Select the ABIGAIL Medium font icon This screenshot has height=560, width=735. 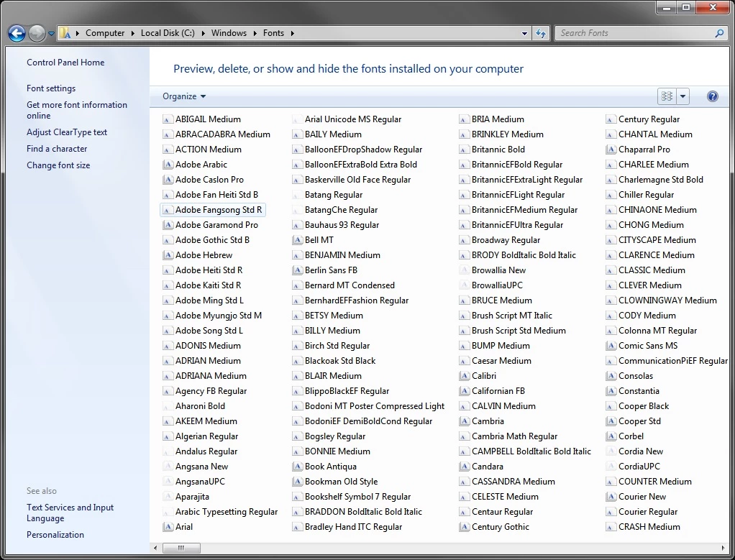168,119
